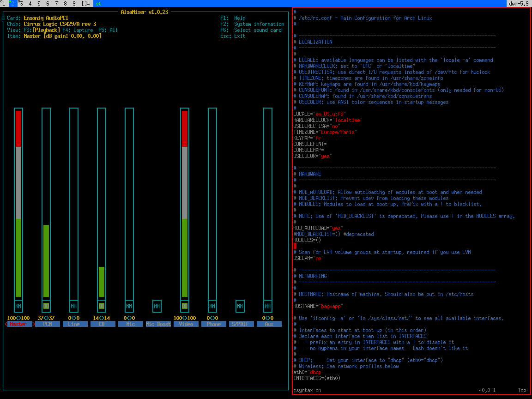This screenshot has width=532, height=399.
Task: Switch to dwm workspace tag 3
Action: click(x=21, y=3)
